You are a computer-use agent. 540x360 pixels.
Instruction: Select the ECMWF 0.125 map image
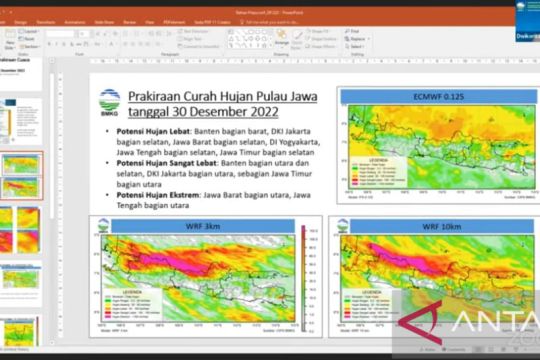pos(438,145)
